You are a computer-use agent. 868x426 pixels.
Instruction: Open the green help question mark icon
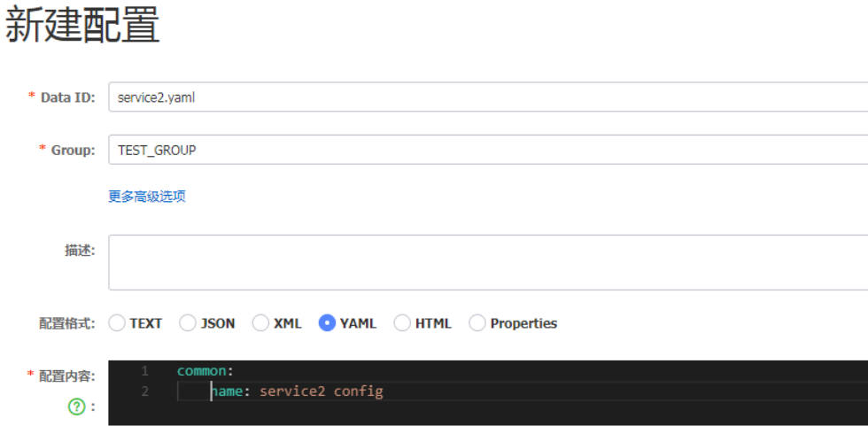point(76,407)
